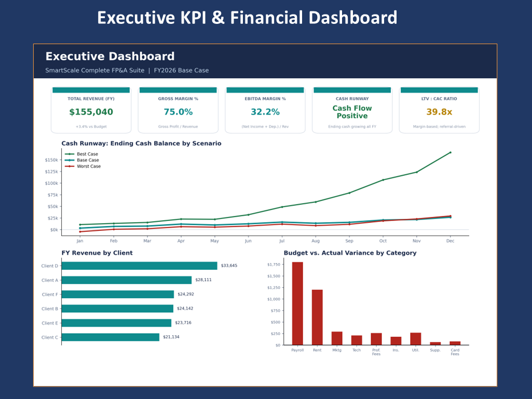The image size is (532, 399).
Task: Click the Tech variance bar
Action: tap(357, 340)
